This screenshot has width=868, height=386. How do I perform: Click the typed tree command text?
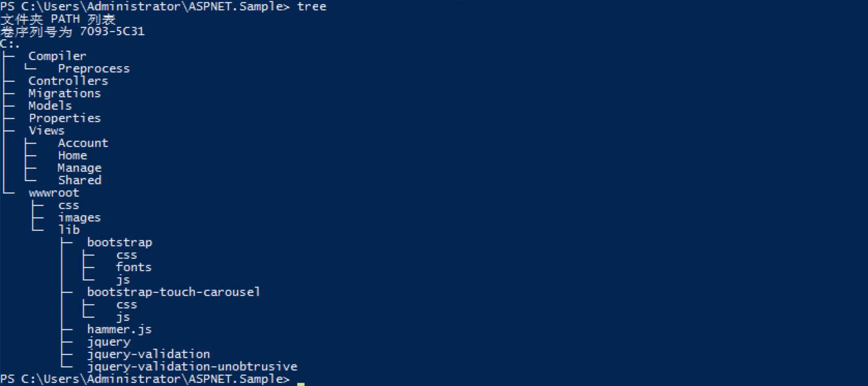click(x=312, y=6)
